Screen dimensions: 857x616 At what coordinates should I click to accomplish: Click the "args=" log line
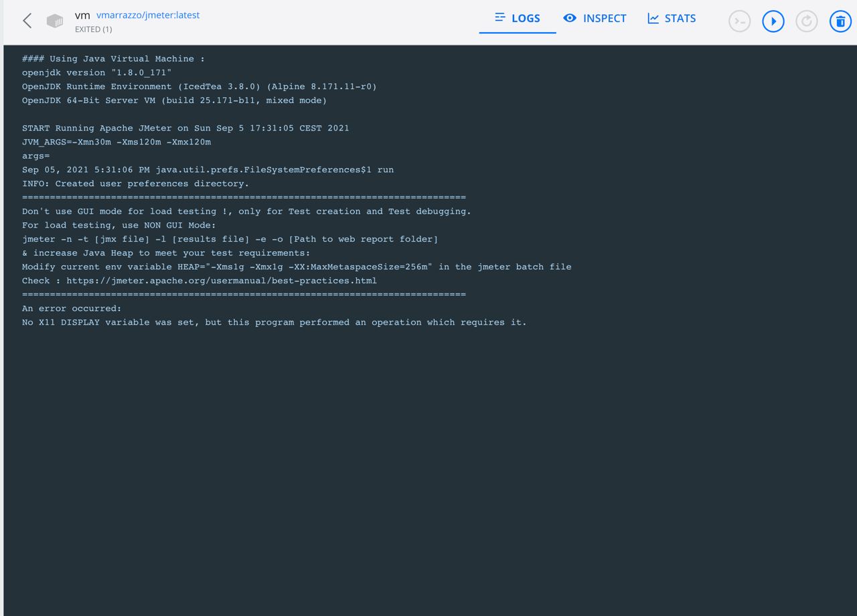tap(36, 156)
